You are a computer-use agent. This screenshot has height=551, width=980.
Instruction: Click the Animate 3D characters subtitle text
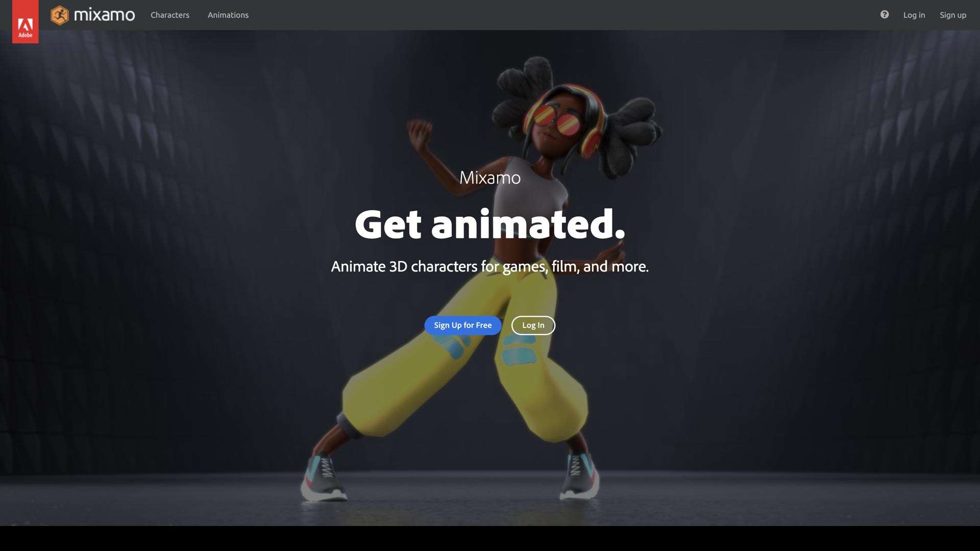[489, 266]
